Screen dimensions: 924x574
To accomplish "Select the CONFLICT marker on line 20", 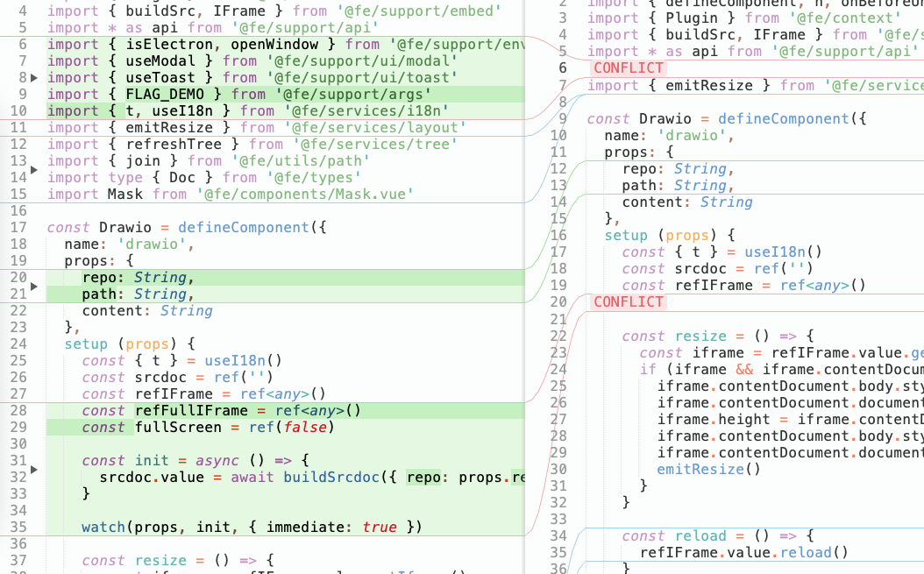I will pyautogui.click(x=628, y=301).
